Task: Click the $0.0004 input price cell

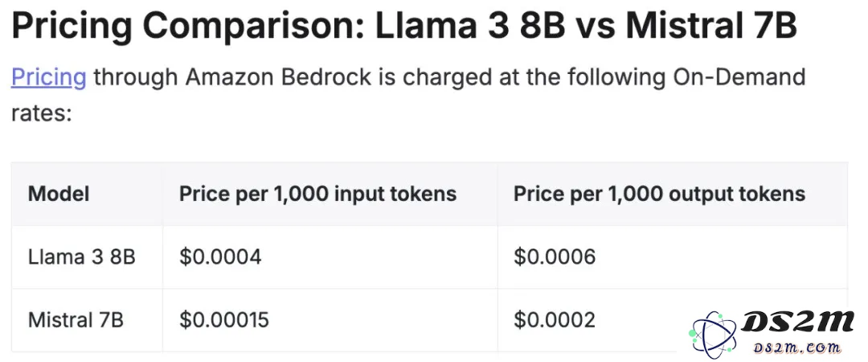Action: 220,257
